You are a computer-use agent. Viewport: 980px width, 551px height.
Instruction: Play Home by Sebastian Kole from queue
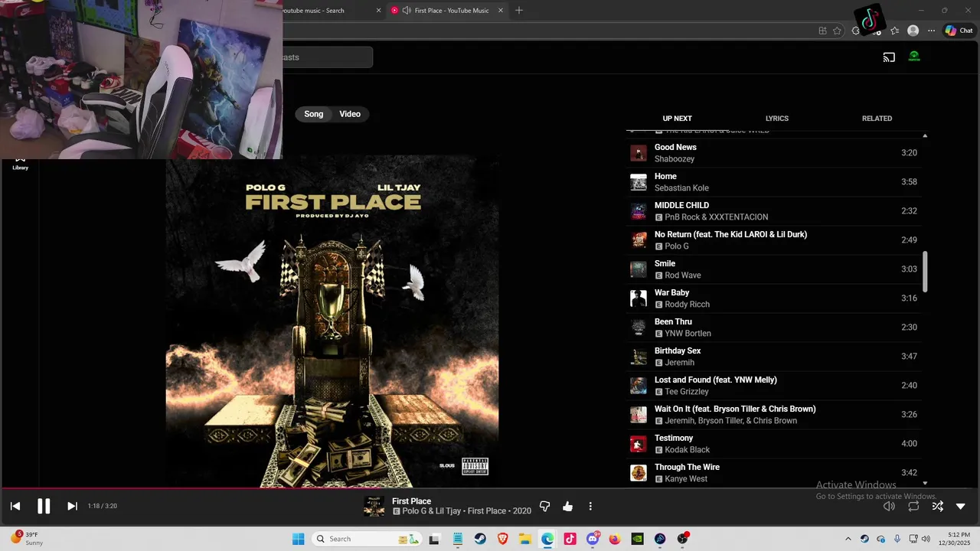[x=773, y=182]
